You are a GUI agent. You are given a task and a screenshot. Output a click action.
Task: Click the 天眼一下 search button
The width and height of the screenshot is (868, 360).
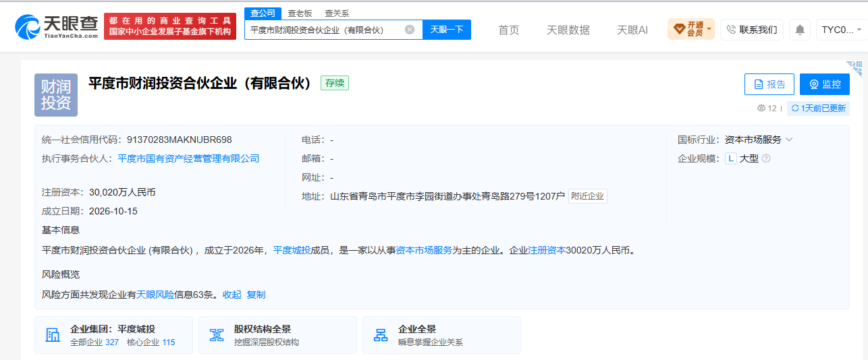click(x=447, y=30)
